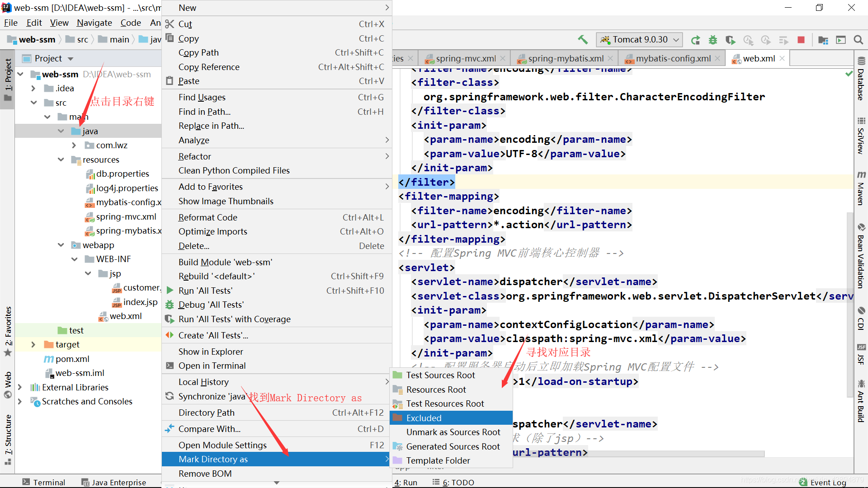Open the 6: TODO tool window
Viewport: 868px width, 488px height.
(x=453, y=482)
